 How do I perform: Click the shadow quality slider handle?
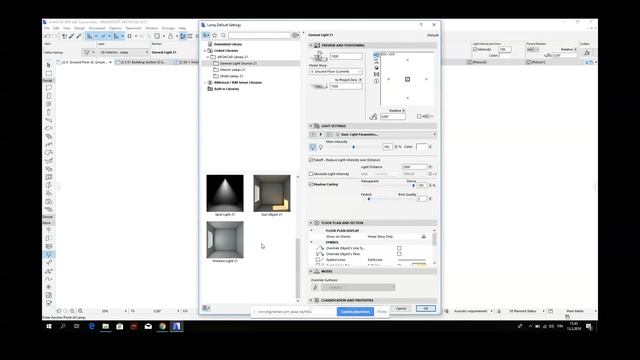click(369, 199)
